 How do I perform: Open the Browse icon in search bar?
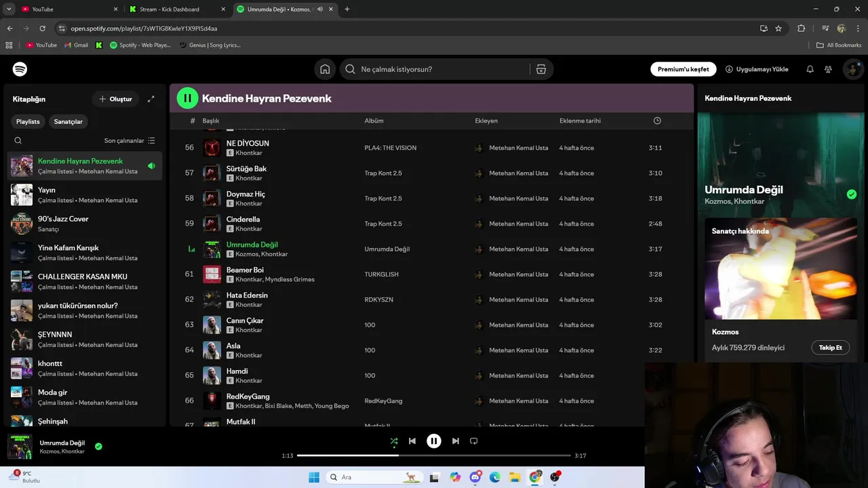click(541, 69)
